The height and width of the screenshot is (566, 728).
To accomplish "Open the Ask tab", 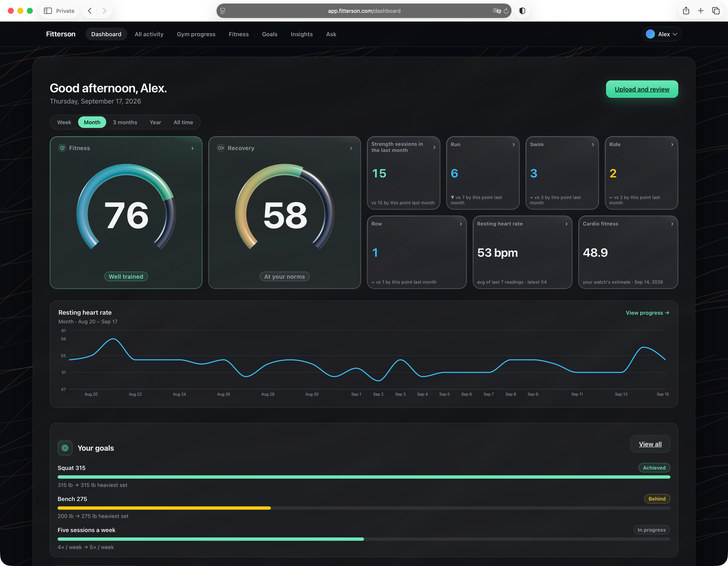I will coord(331,34).
